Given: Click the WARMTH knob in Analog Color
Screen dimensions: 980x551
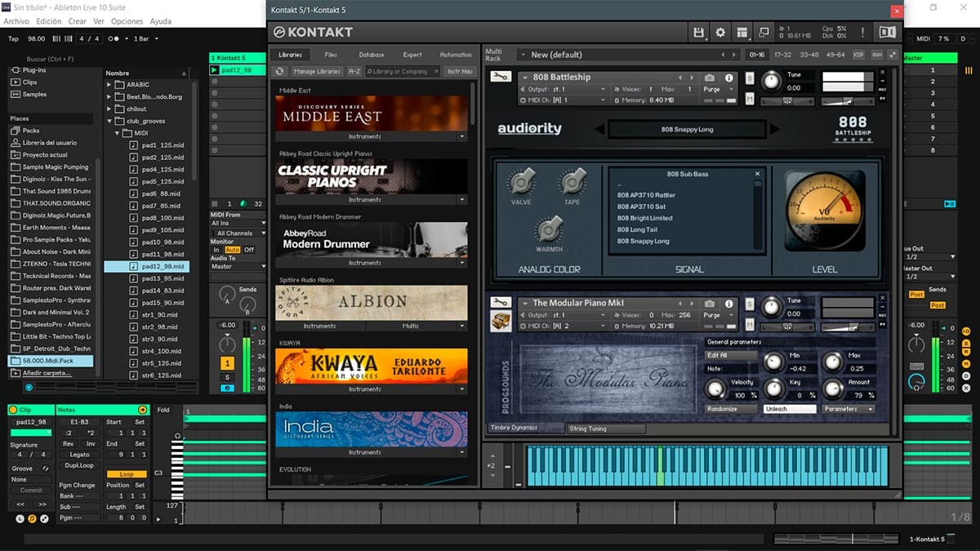Looking at the screenshot, I should pyautogui.click(x=548, y=229).
